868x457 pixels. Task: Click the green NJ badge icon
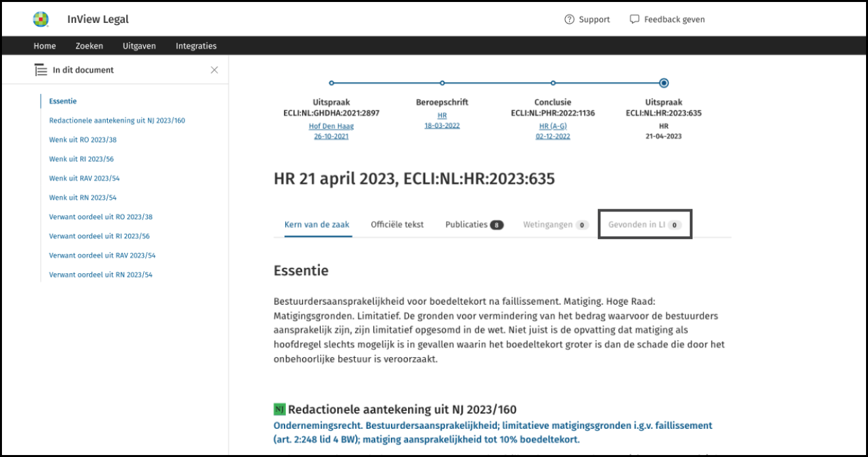279,410
